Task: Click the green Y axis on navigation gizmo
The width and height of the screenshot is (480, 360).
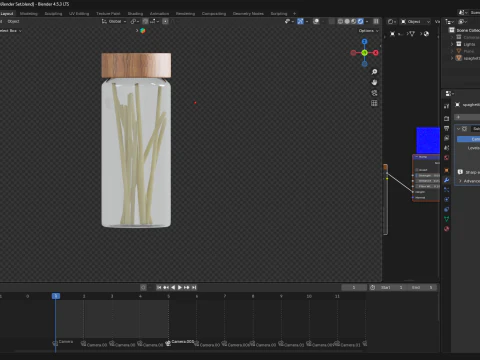Action: tap(365, 53)
